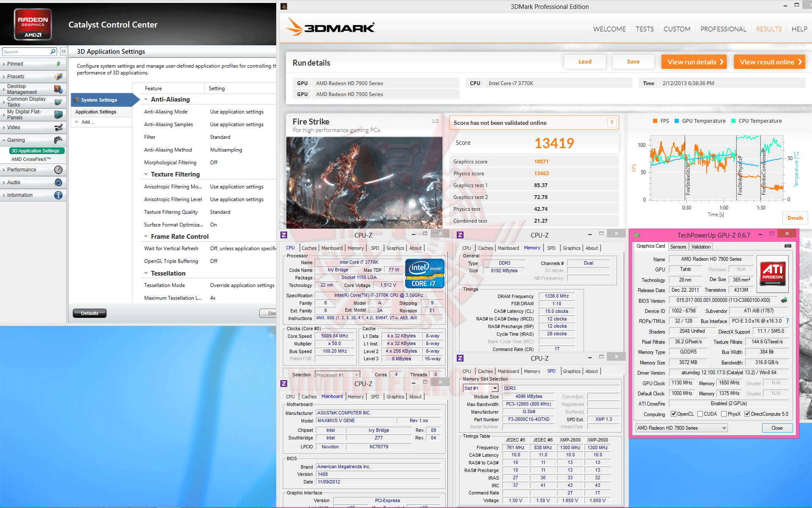Collapse the Anti-Aliasing section
This screenshot has height=508, width=812.
tap(146, 99)
